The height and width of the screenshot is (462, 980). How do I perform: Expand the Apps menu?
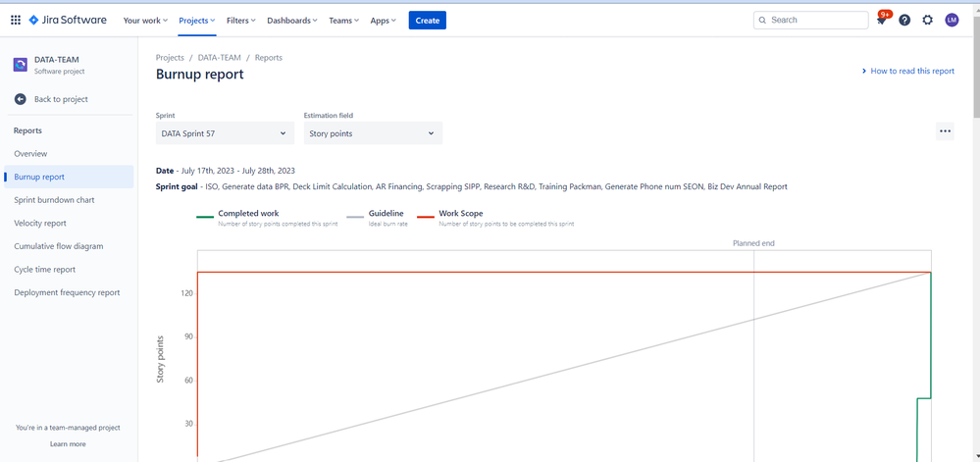point(384,20)
